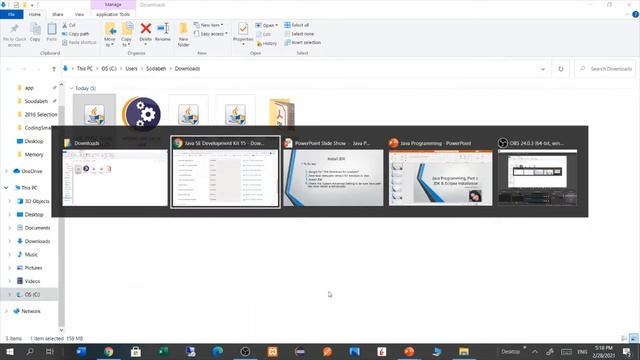
Task: Select the folder with PDF icon
Action: point(281,113)
